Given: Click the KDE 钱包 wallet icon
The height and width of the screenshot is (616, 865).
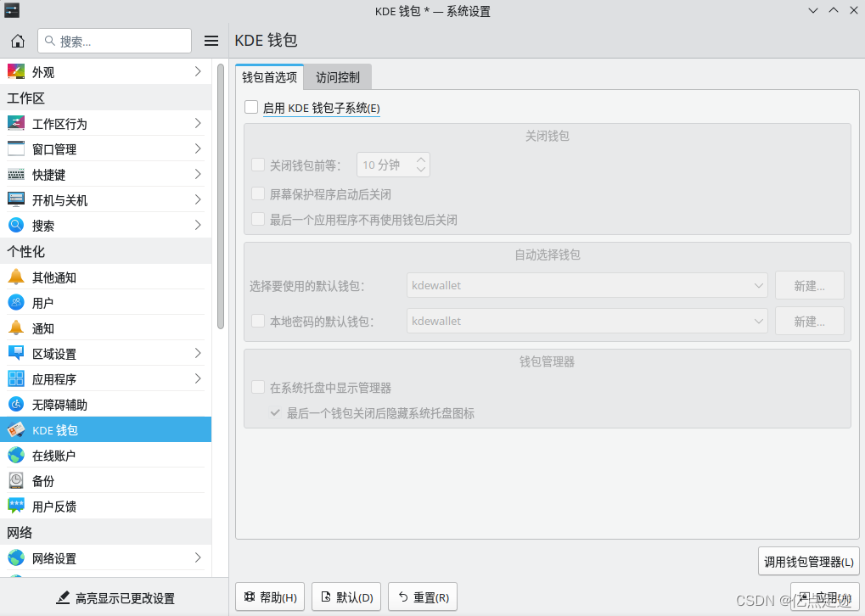Looking at the screenshot, I should [16, 429].
